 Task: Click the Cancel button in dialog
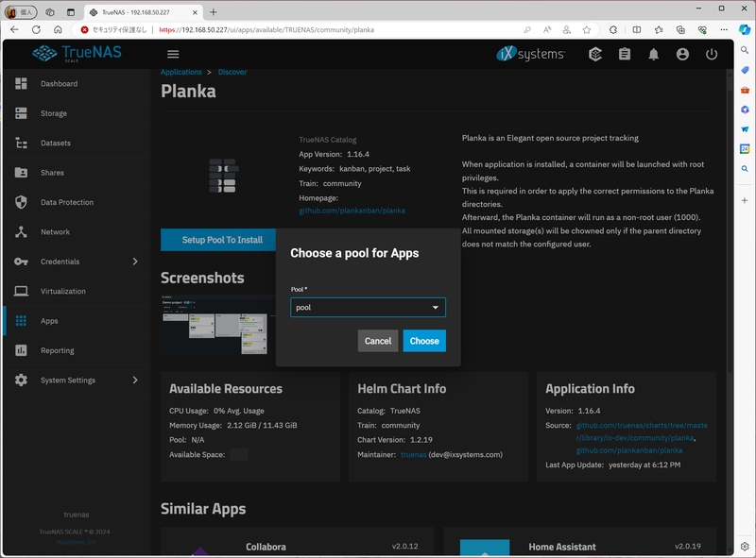[378, 341]
